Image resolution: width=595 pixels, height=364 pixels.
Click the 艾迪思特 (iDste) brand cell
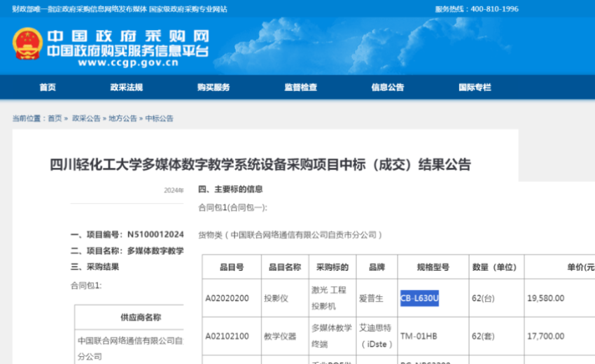[x=376, y=336]
